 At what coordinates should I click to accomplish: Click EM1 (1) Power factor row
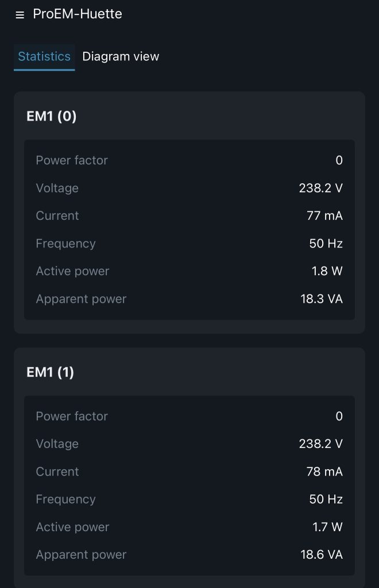click(189, 416)
